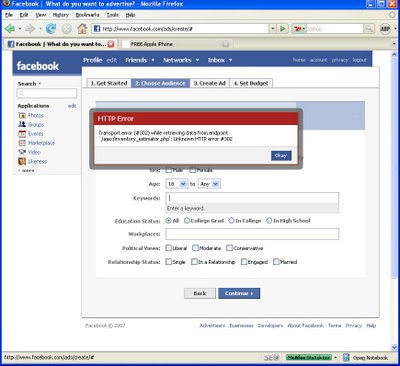Check the Female sex checkbox
The width and height of the screenshot is (400, 366).
click(x=192, y=170)
